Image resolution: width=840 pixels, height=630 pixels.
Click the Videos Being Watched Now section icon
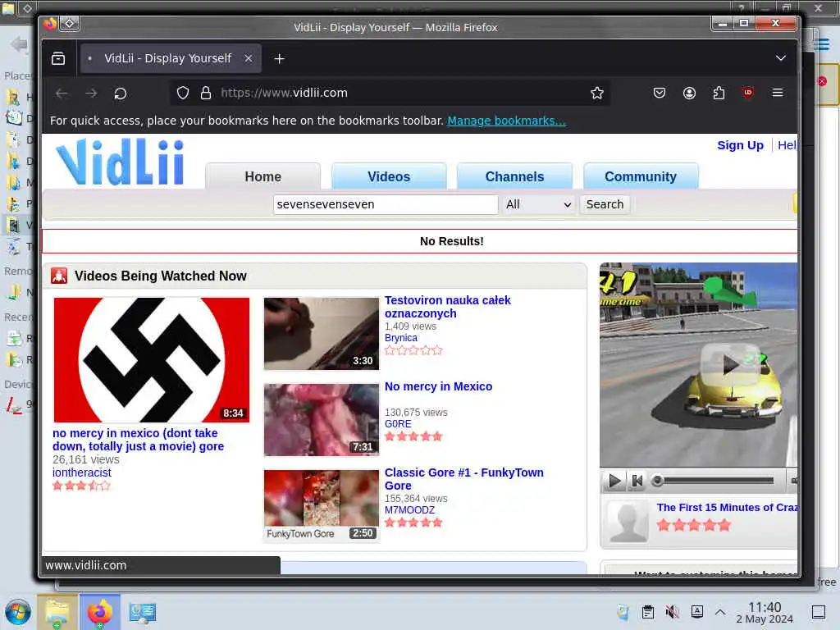click(59, 276)
